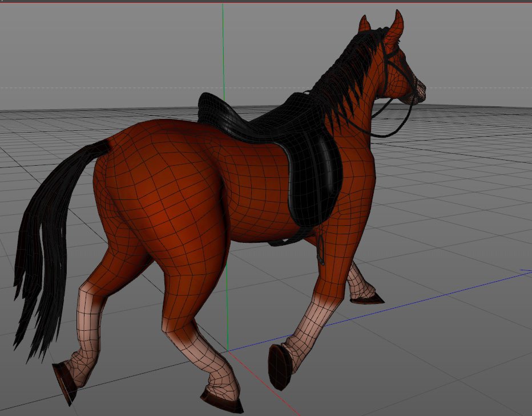Select the bridle strap on the horse's head
This screenshot has width=532, height=416.
tap(388, 71)
